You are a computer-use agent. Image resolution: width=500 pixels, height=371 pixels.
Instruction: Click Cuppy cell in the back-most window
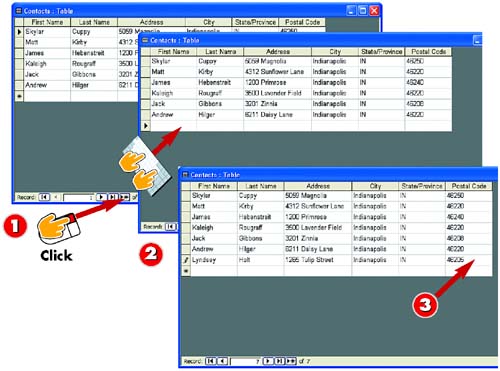94,32
